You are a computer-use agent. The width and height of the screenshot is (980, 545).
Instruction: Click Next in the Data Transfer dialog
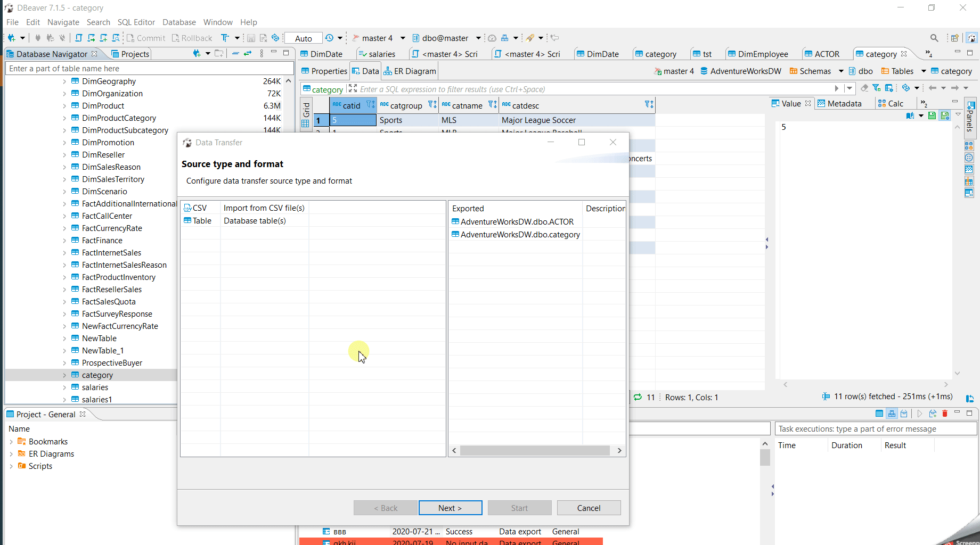click(450, 507)
